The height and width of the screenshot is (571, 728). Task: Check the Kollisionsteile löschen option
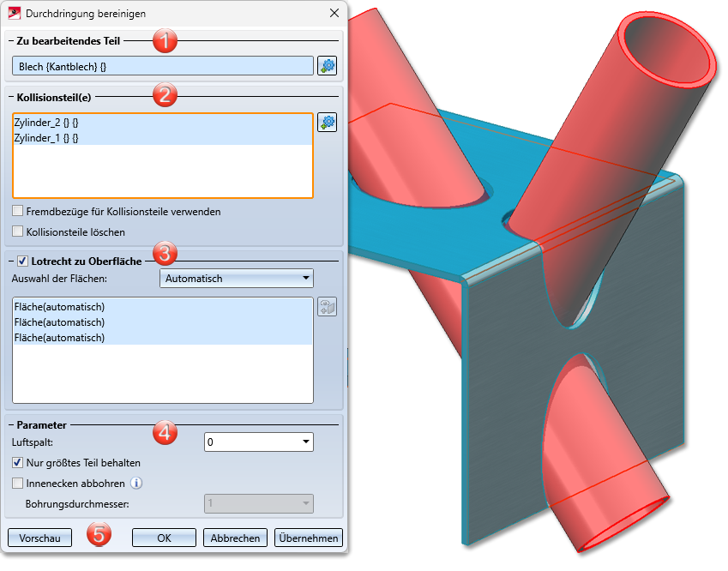[18, 231]
